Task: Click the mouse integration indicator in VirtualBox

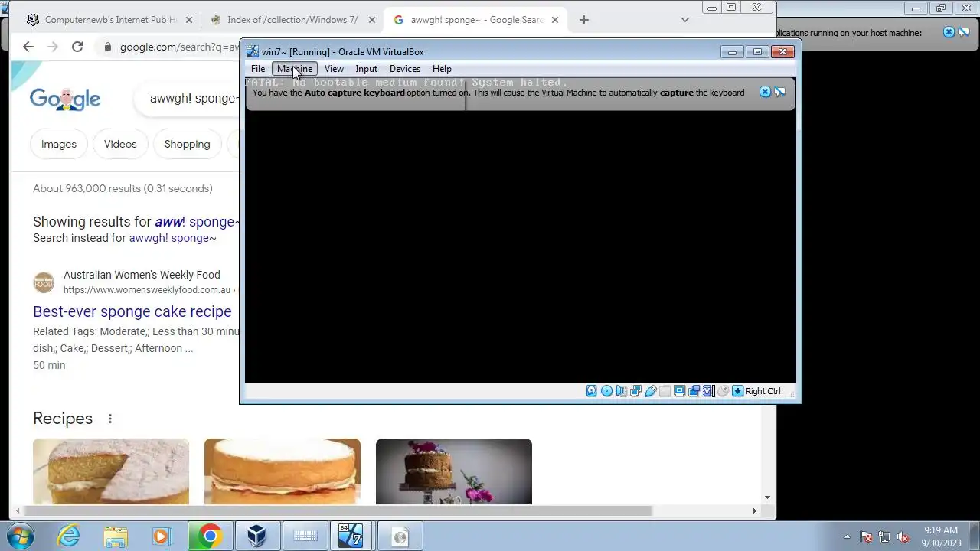Action: (x=723, y=391)
